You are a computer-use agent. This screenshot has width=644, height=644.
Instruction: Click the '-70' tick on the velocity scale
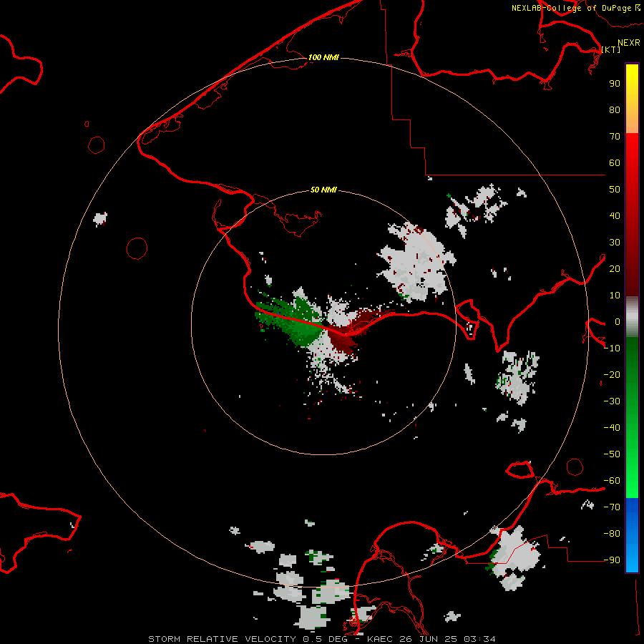coord(612,507)
